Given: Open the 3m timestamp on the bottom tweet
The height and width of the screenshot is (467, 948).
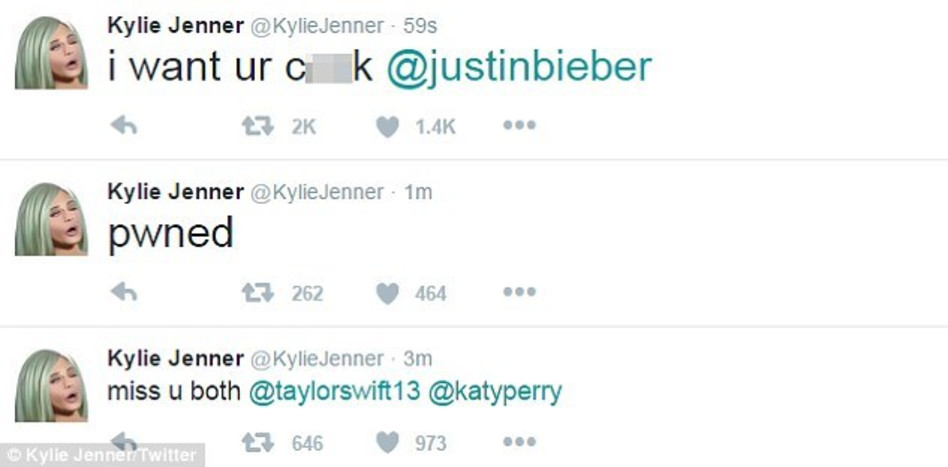Looking at the screenshot, I should [417, 358].
